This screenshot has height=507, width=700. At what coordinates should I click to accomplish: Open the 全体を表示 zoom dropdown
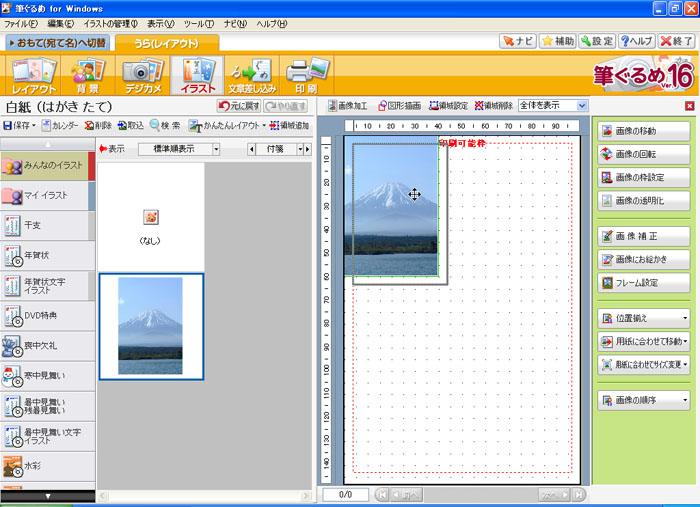click(582, 105)
